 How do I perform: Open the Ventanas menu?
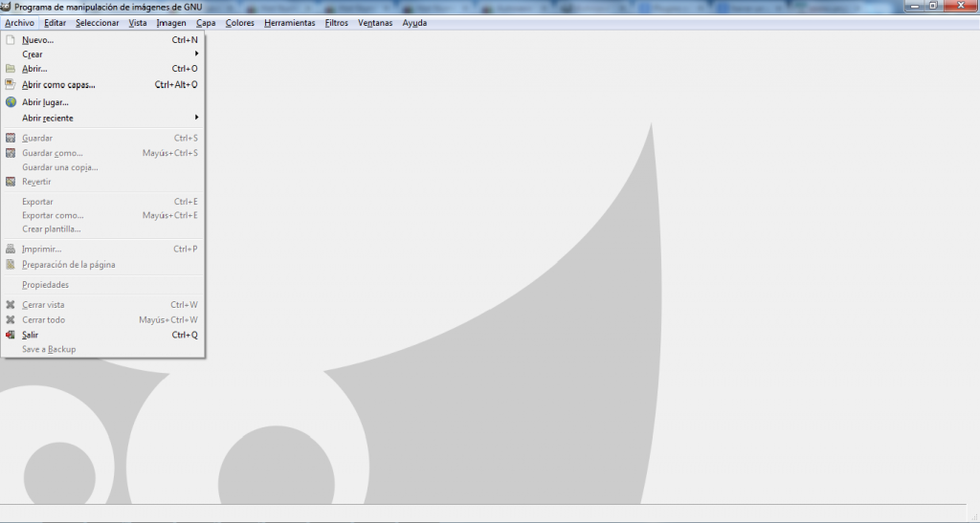point(375,23)
